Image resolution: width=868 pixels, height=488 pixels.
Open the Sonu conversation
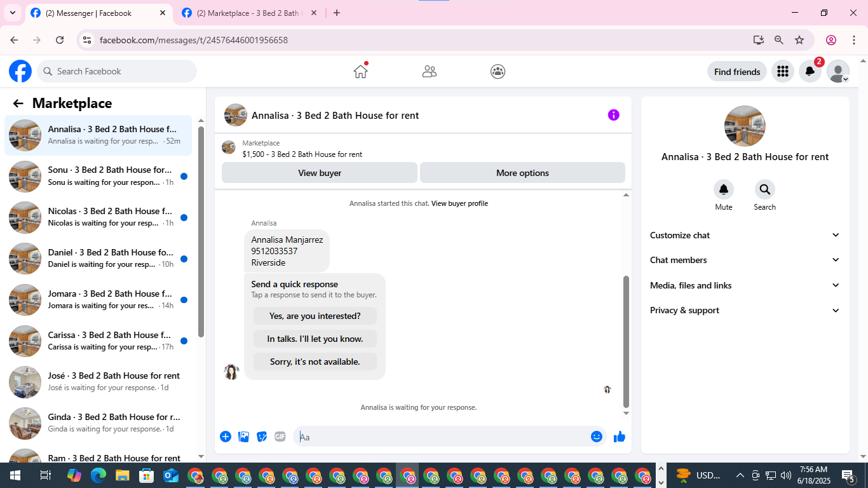[x=98, y=176]
